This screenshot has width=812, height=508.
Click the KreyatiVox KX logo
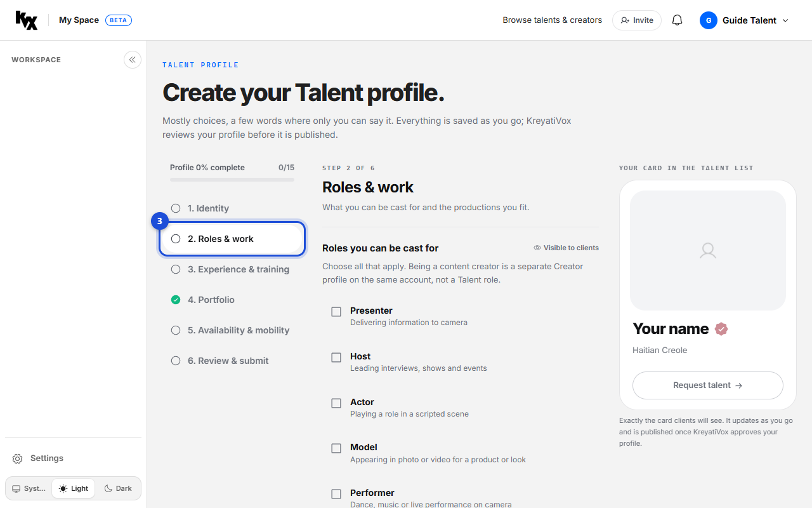[27, 20]
